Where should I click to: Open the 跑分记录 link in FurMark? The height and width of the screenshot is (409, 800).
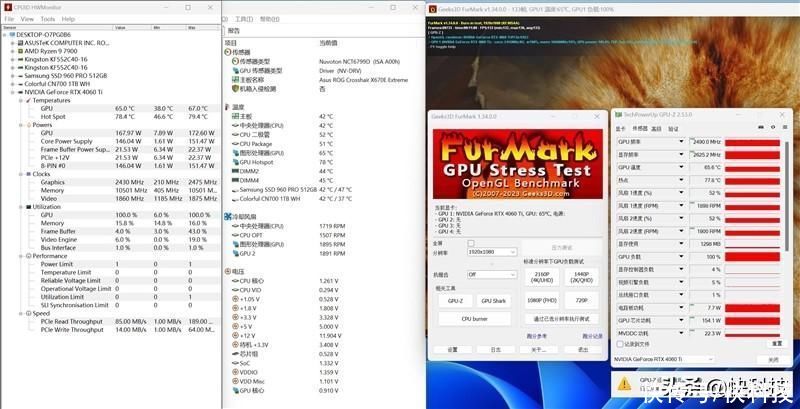pyautogui.click(x=592, y=336)
